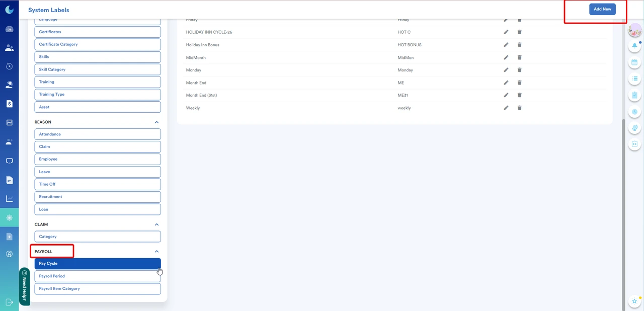Open the add-file sidebar icon
The height and width of the screenshot is (311, 644).
pyautogui.click(x=9, y=237)
